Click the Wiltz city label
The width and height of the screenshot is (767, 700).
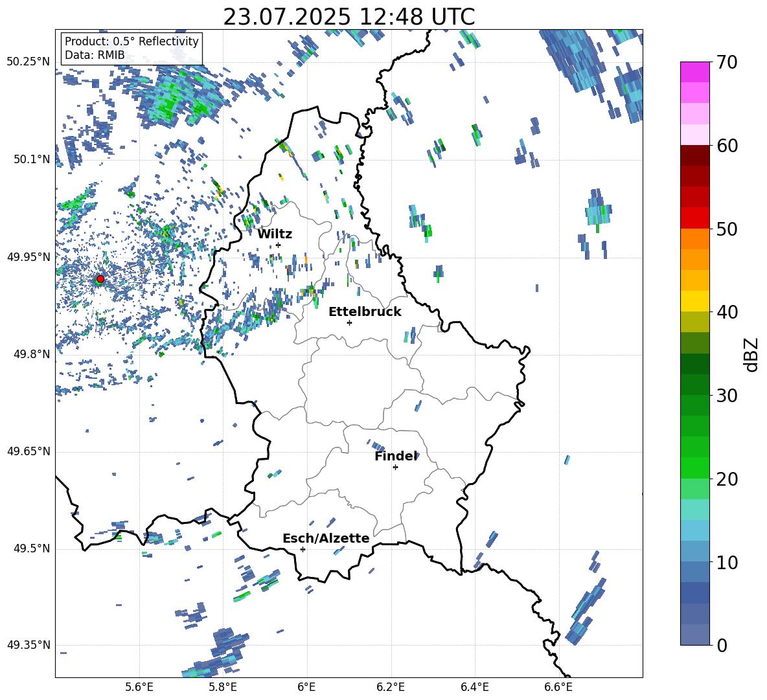275,234
